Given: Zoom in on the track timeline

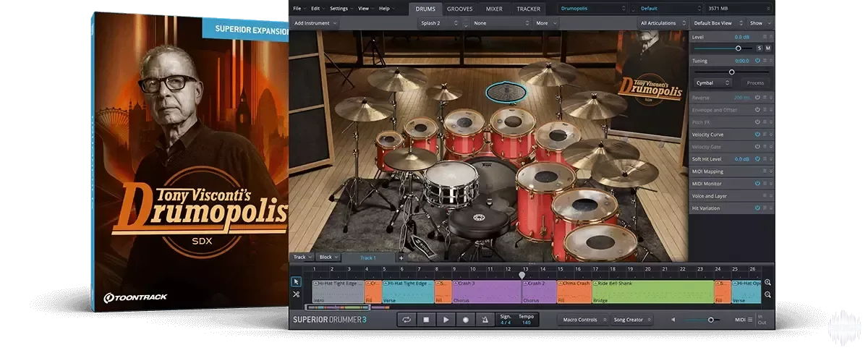Looking at the screenshot, I should 767,282.
